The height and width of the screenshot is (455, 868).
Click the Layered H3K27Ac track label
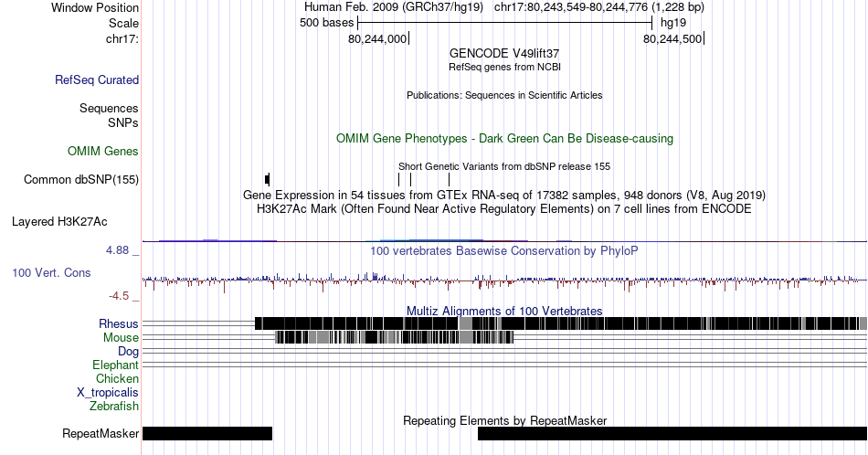59,221
